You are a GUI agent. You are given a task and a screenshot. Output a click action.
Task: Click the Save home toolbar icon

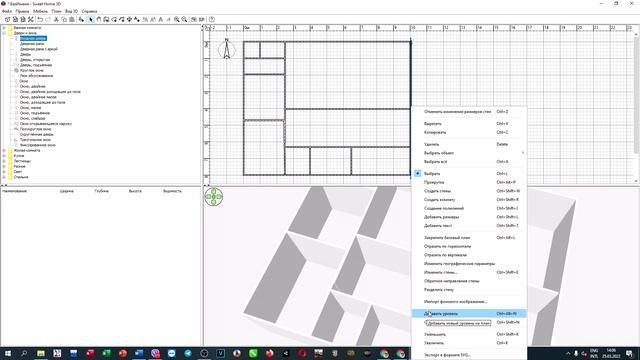(23, 20)
